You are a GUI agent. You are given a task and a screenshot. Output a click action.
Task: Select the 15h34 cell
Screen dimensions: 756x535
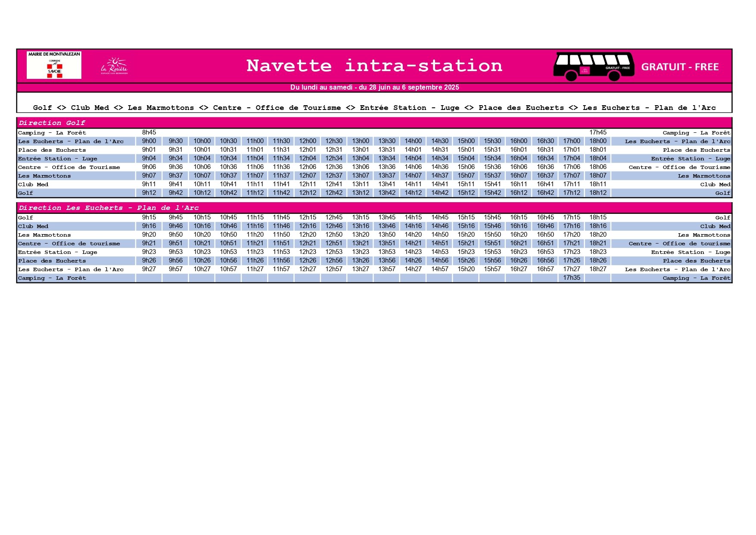492,158
